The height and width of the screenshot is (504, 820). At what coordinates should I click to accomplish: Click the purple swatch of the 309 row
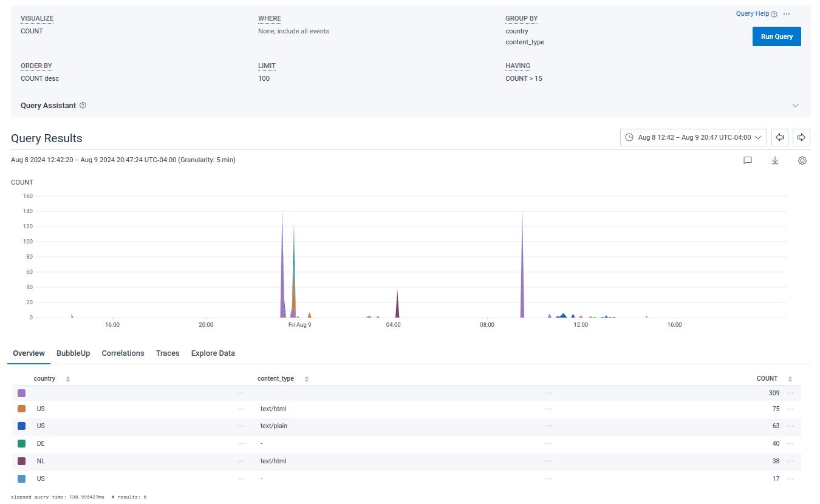[22, 393]
